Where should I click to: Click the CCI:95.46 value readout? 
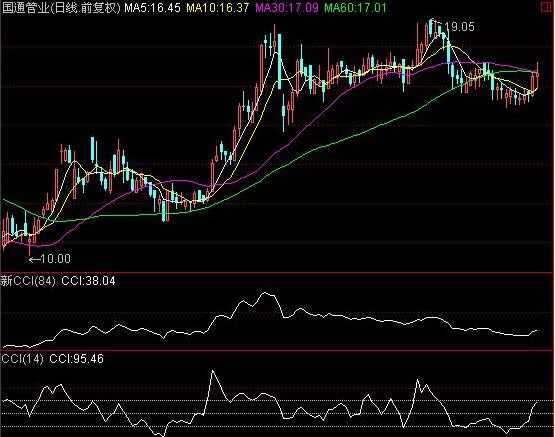click(x=76, y=359)
